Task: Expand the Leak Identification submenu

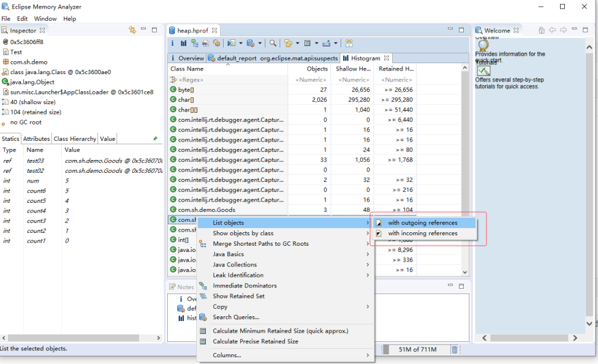Action: click(286, 275)
